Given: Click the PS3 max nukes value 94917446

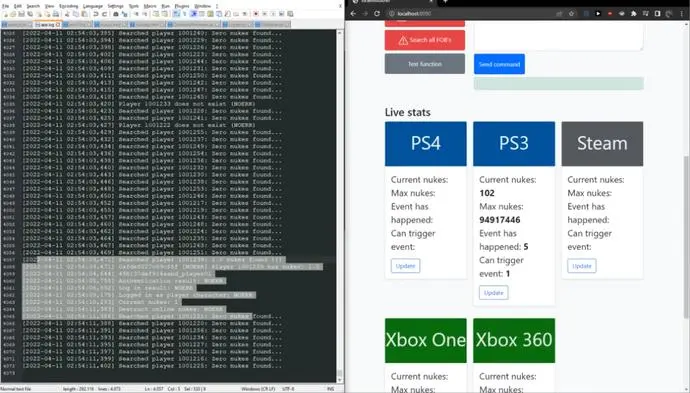Looking at the screenshot, I should point(499,220).
